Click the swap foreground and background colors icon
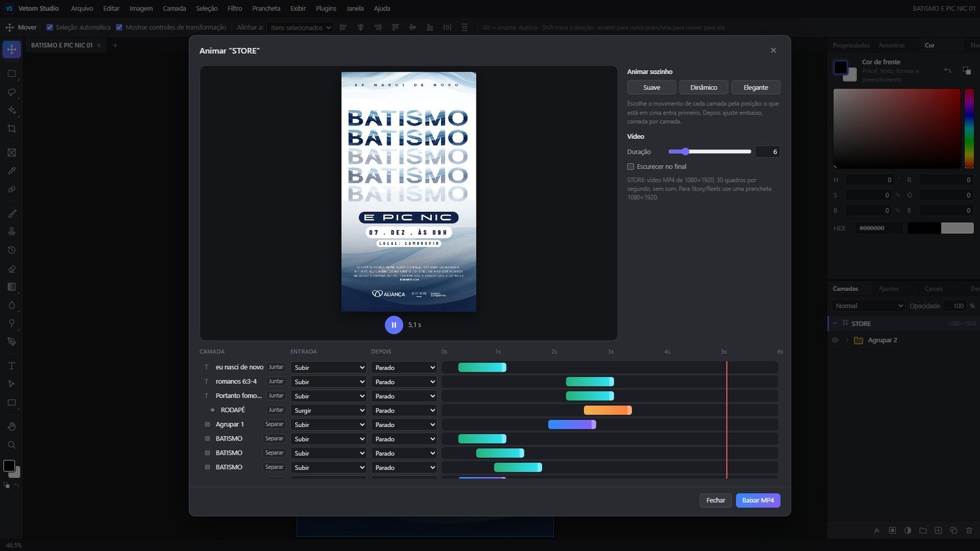Screen dimensions: 980x551 pyautogui.click(x=948, y=70)
